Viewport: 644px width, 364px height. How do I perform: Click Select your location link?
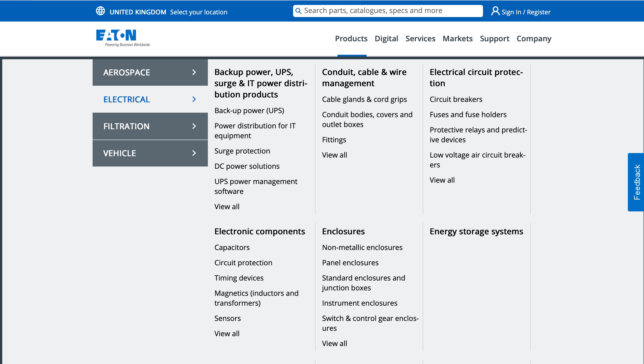pos(198,12)
